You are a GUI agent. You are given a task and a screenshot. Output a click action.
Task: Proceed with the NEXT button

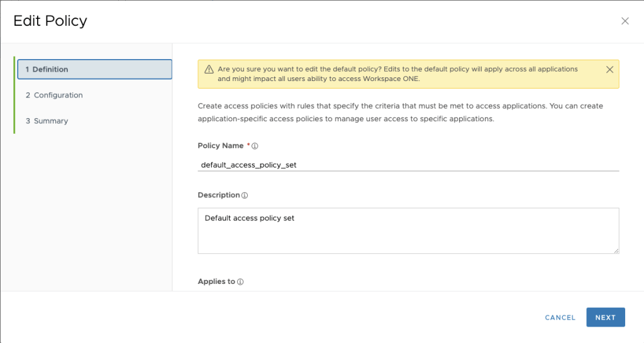click(x=605, y=317)
